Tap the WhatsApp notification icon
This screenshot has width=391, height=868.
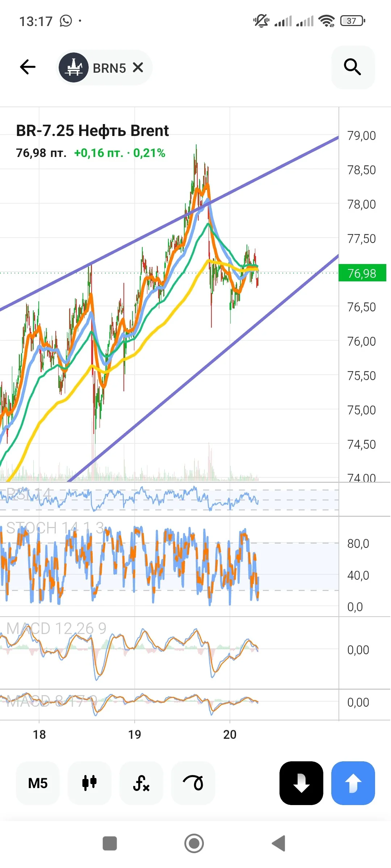(x=66, y=21)
